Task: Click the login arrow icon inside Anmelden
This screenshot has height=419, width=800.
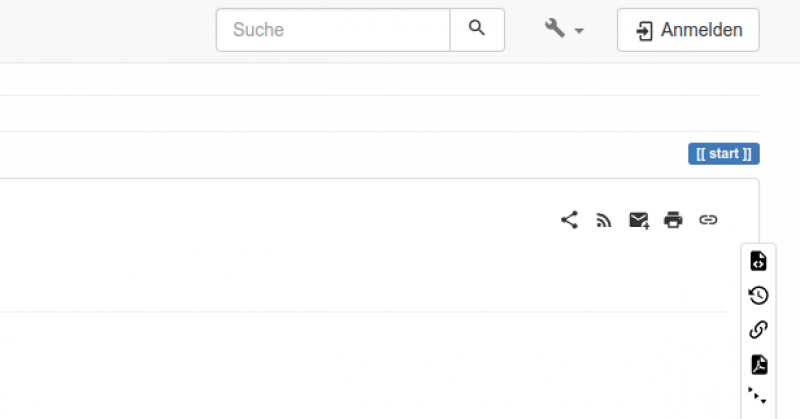Action: coord(645,30)
